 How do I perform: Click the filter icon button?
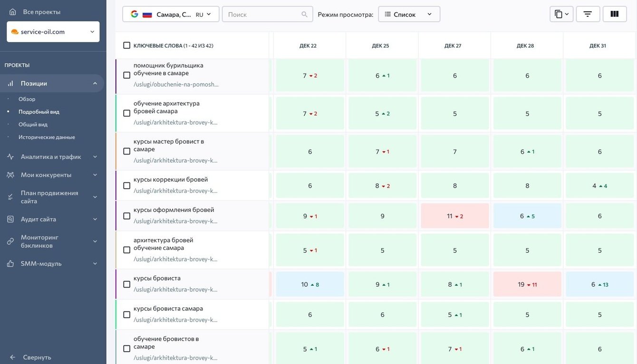(x=588, y=14)
